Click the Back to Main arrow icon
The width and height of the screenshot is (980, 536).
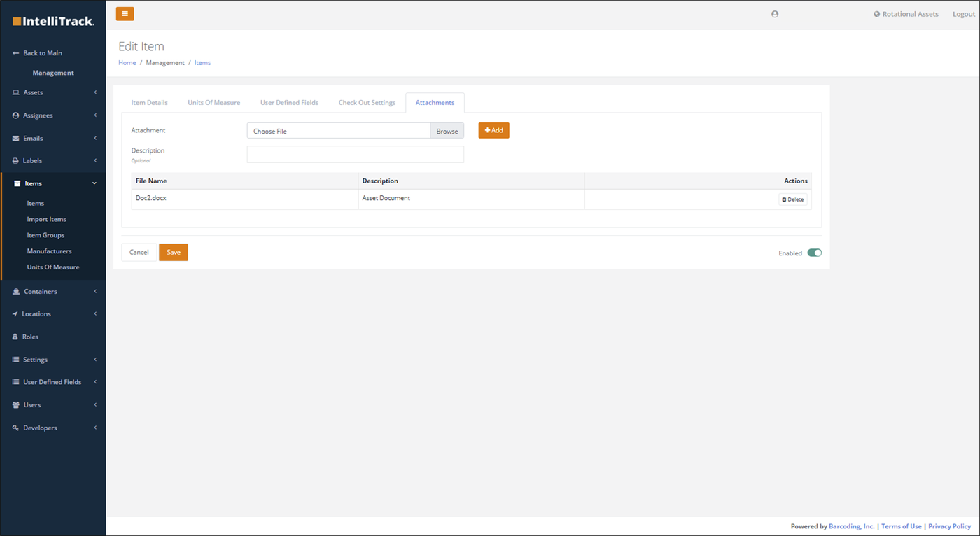pos(16,53)
